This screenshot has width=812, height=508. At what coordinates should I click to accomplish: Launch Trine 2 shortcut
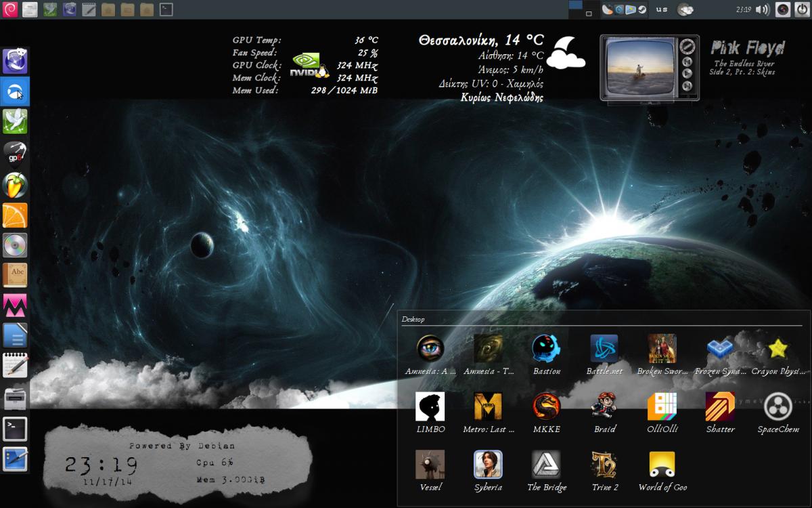pos(604,471)
